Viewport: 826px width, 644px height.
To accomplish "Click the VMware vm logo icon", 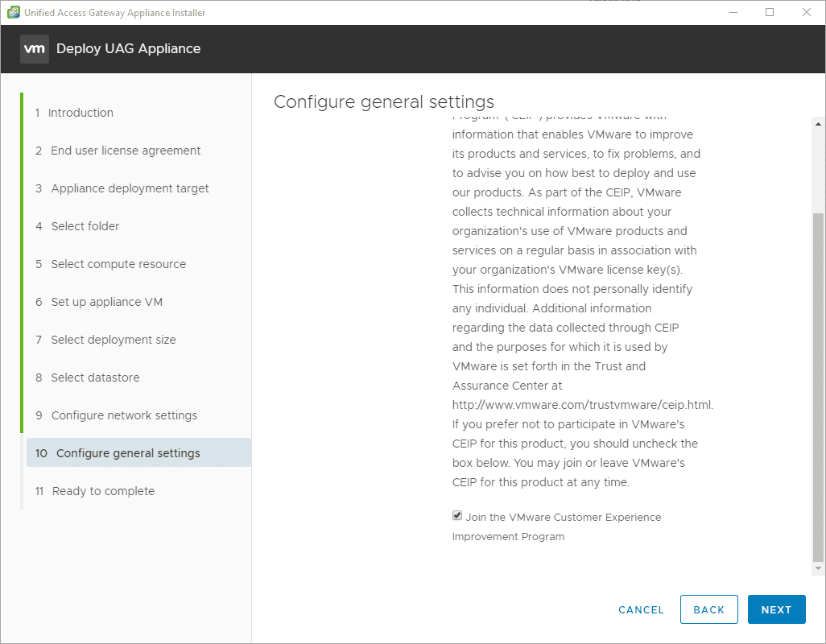I will pos(35,48).
